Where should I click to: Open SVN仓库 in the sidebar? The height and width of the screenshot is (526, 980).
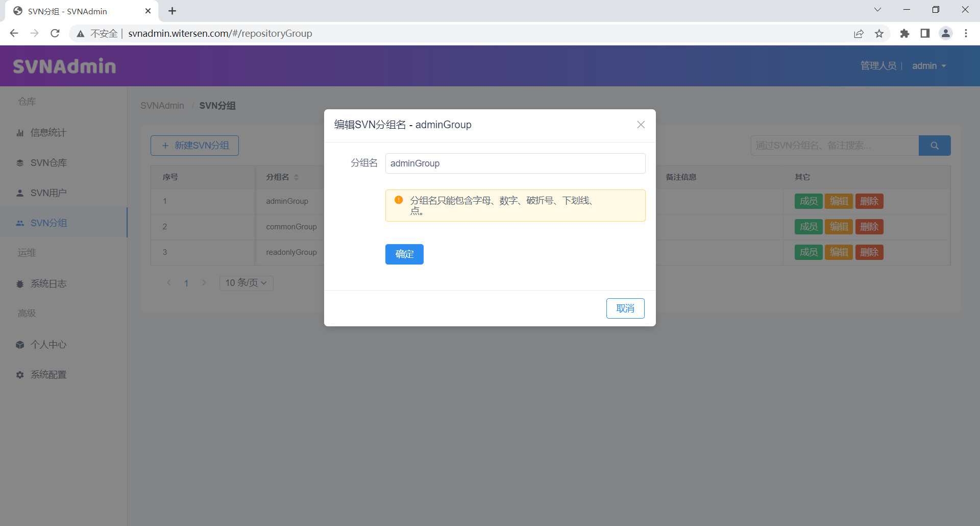click(x=48, y=163)
